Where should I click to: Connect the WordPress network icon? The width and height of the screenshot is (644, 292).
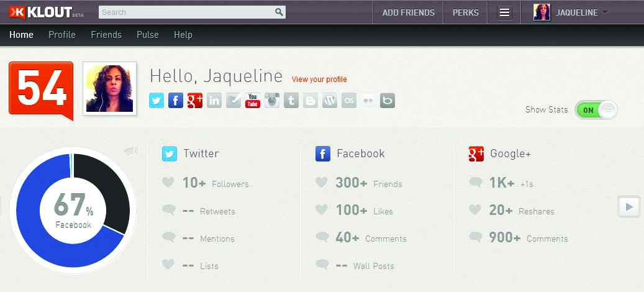click(330, 100)
